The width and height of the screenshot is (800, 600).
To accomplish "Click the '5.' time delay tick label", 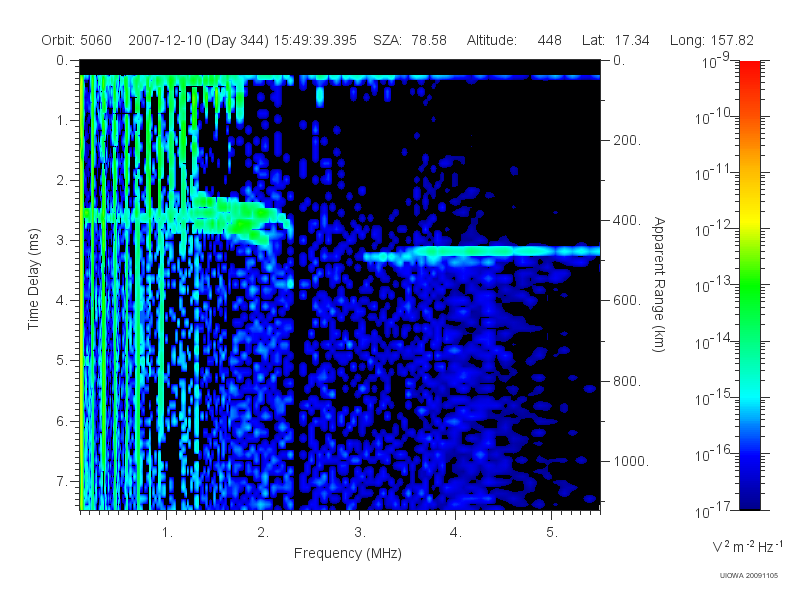I will 62,361.
